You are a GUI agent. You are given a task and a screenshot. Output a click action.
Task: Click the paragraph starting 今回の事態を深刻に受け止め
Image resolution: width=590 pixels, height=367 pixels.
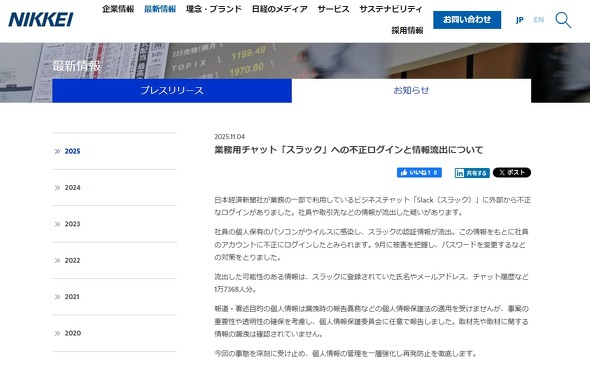pos(346,353)
